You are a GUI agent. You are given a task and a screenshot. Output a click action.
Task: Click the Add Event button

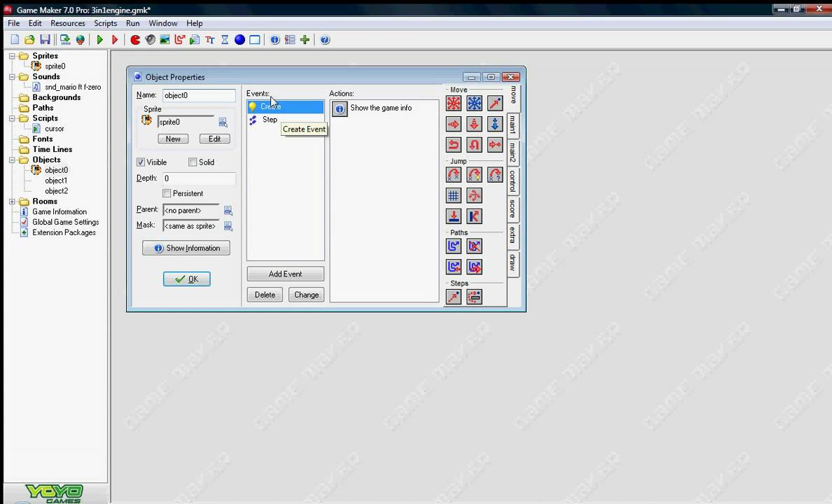tap(286, 274)
